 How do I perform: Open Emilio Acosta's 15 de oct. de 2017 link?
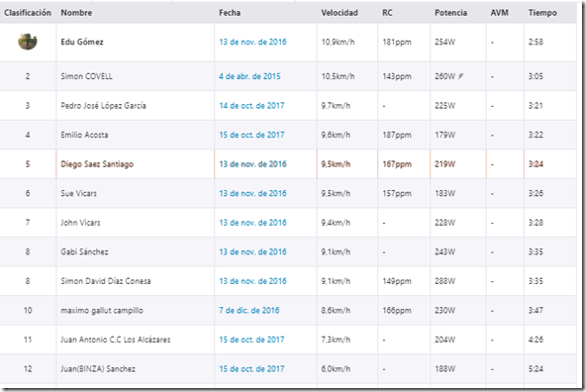coord(251,135)
